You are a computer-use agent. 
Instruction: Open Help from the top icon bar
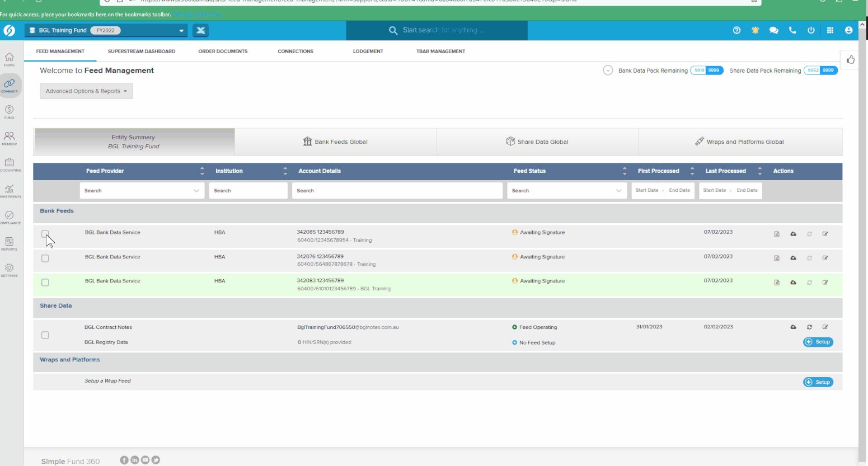coord(736,30)
